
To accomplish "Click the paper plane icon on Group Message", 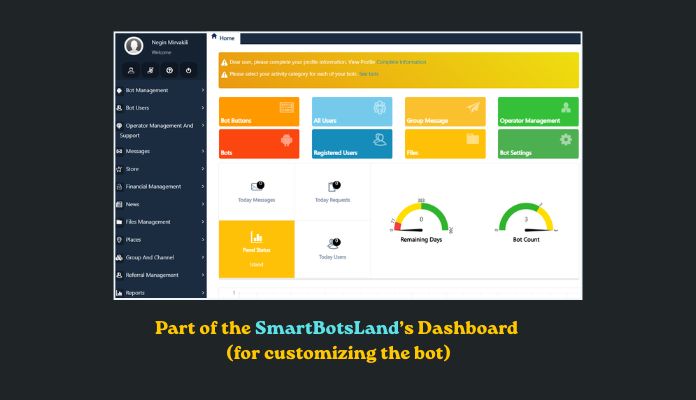I will coord(473,107).
